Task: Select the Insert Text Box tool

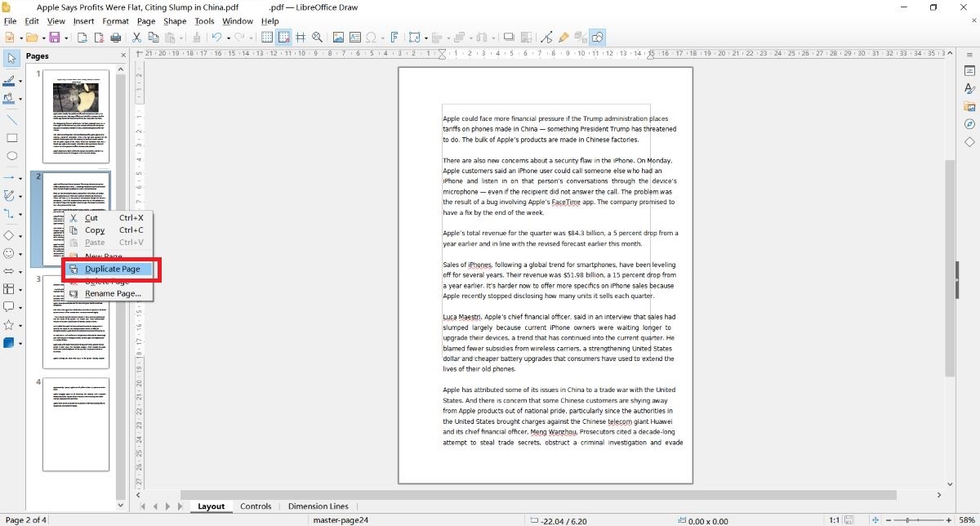Action: coord(354,37)
